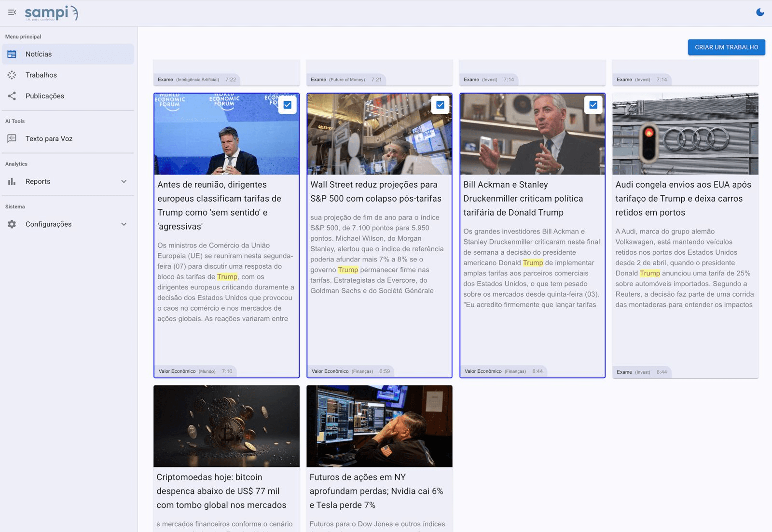Go to the Publicações menu item

pos(44,96)
